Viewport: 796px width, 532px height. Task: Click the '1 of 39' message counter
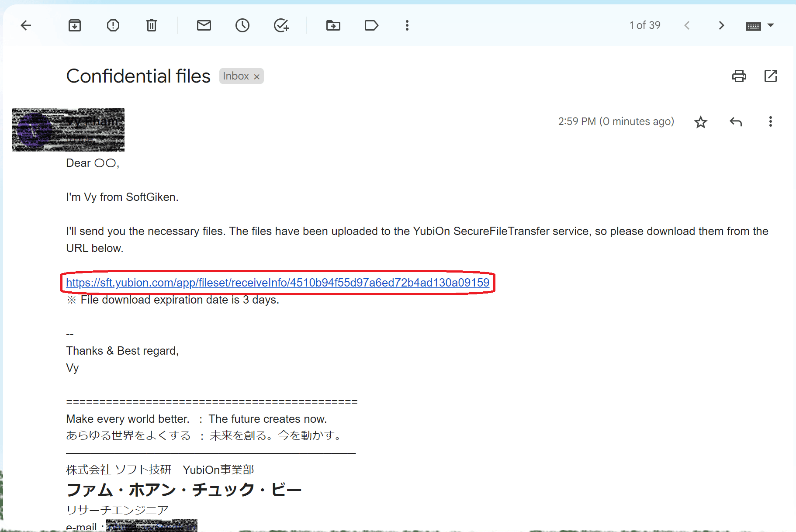645,25
